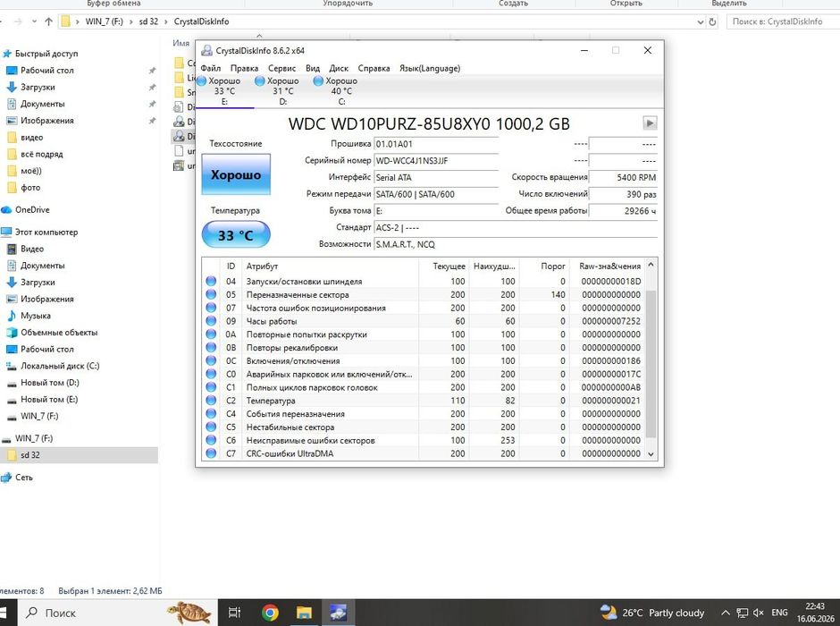Click the Explorer up-one-level arrow

pos(49,21)
